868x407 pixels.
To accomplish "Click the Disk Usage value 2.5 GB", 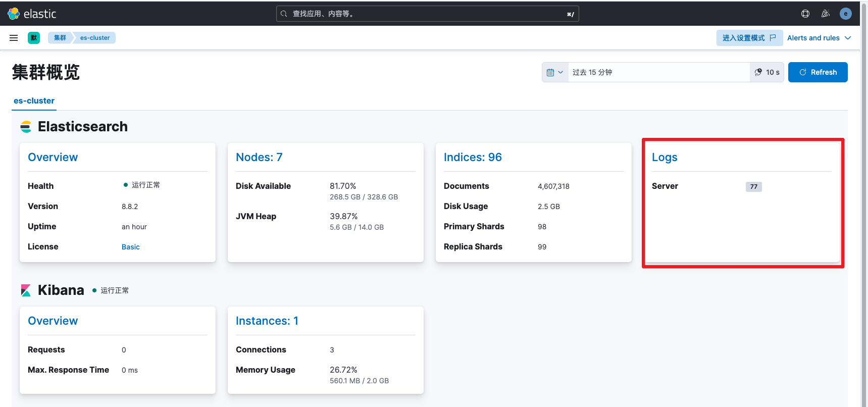I will tap(549, 207).
